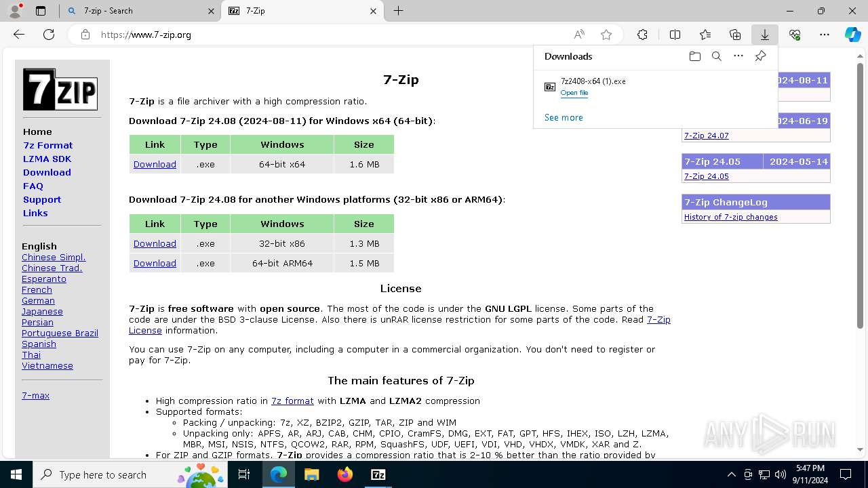Open 7z Format sidebar link

[x=47, y=145]
